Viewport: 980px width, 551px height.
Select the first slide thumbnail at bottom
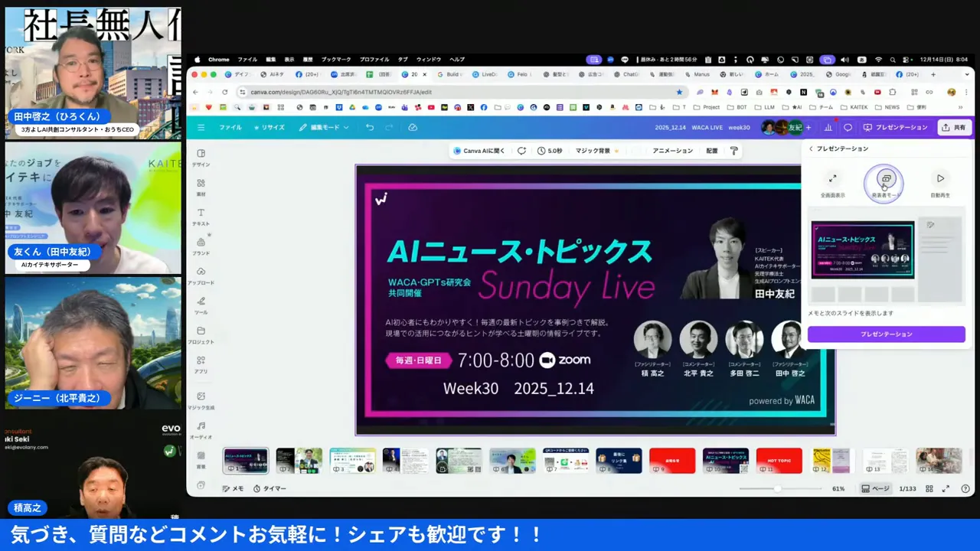coord(245,460)
